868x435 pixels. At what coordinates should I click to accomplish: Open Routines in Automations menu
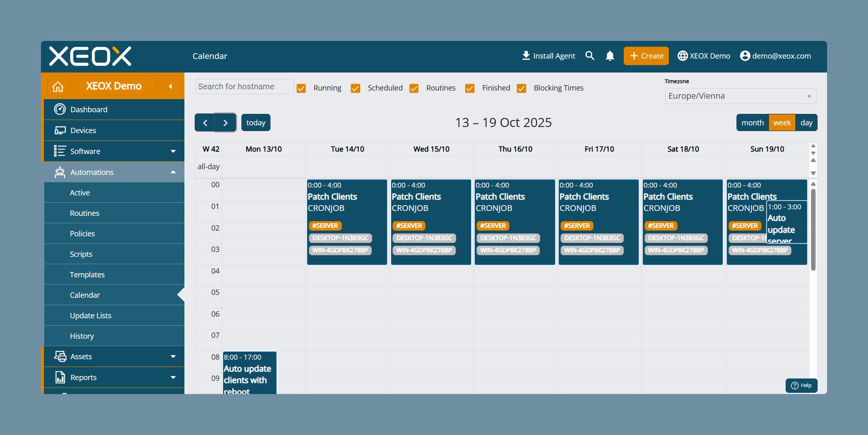click(114, 213)
